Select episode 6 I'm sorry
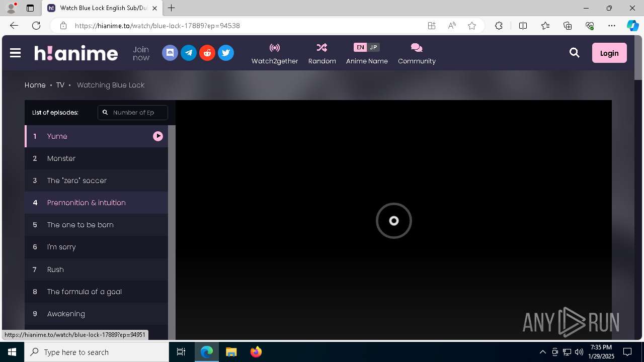The height and width of the screenshot is (362, 644). coord(96,247)
